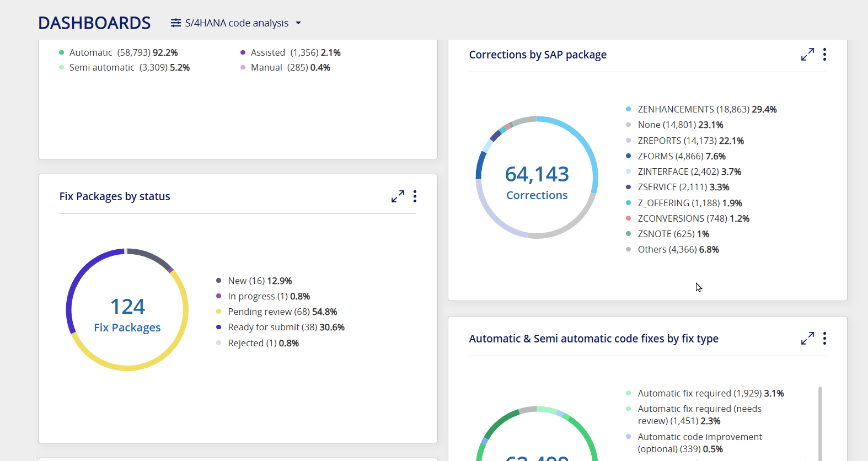The height and width of the screenshot is (461, 868).
Task: Click the dropdown caret next to dashboard name
Action: [298, 23]
